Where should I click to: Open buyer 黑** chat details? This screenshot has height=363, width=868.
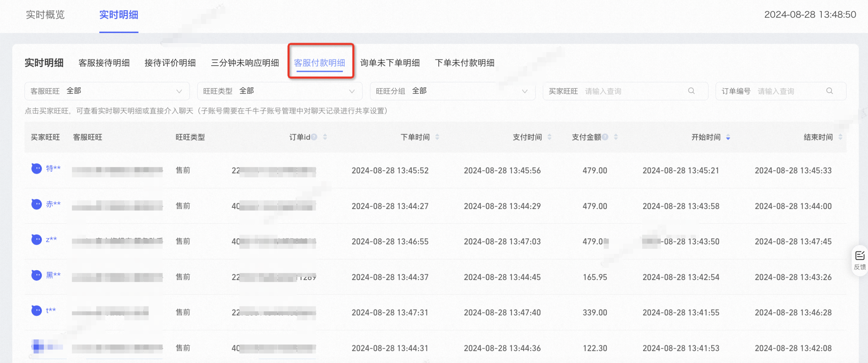coord(53,275)
